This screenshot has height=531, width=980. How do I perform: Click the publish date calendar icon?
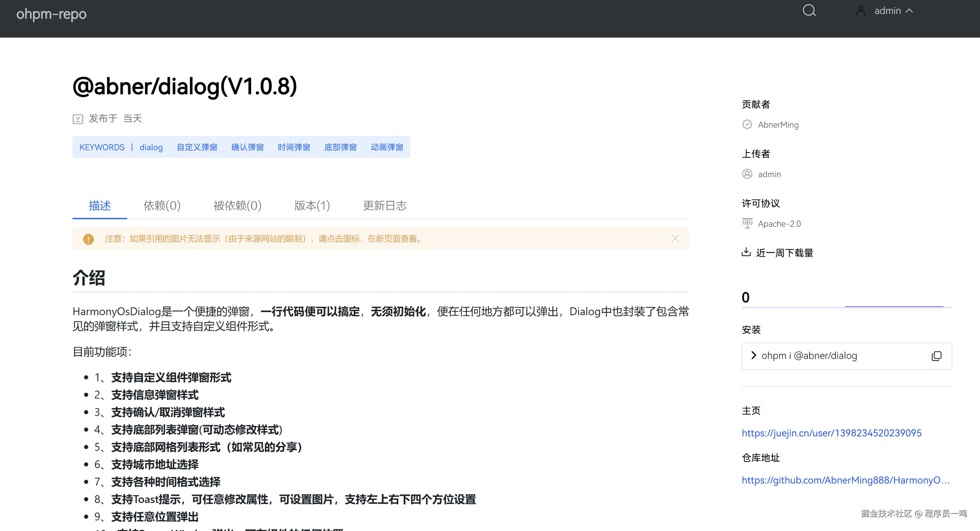coord(78,119)
